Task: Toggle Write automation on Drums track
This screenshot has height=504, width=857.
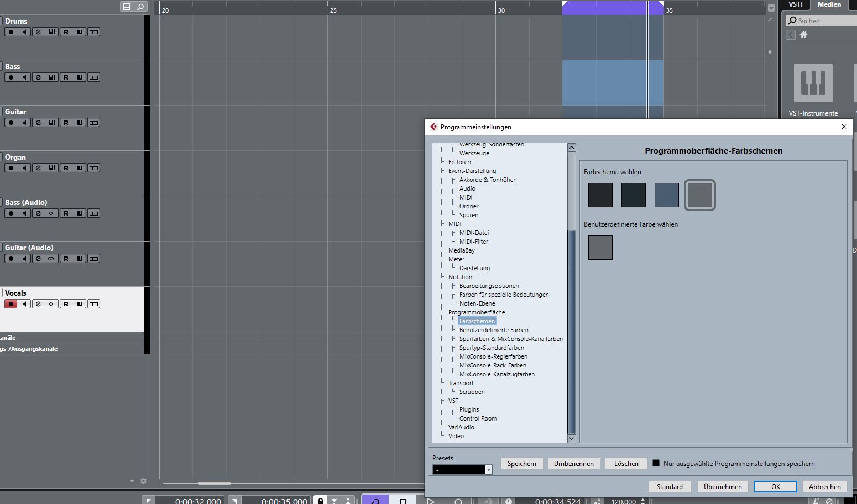Action: click(x=80, y=32)
